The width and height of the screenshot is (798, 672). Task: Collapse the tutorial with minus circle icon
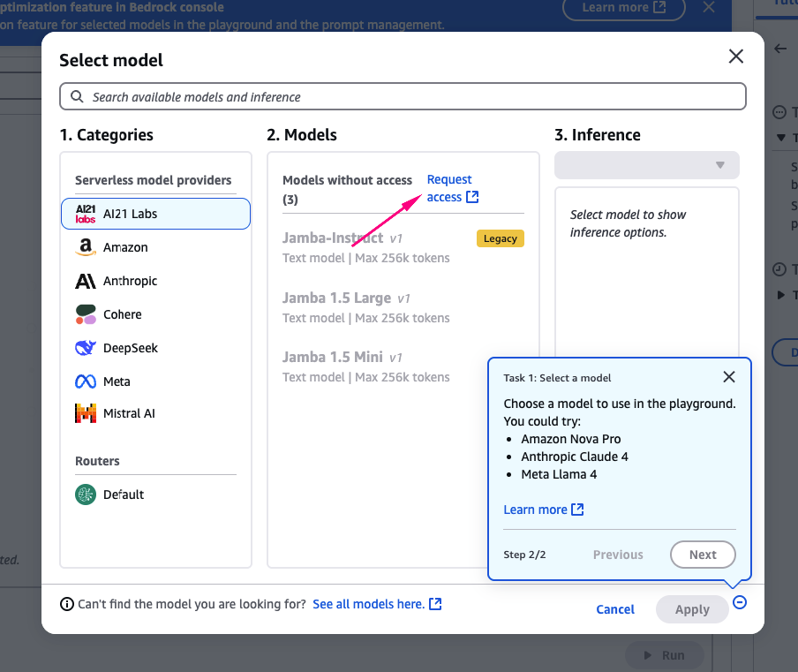(740, 602)
